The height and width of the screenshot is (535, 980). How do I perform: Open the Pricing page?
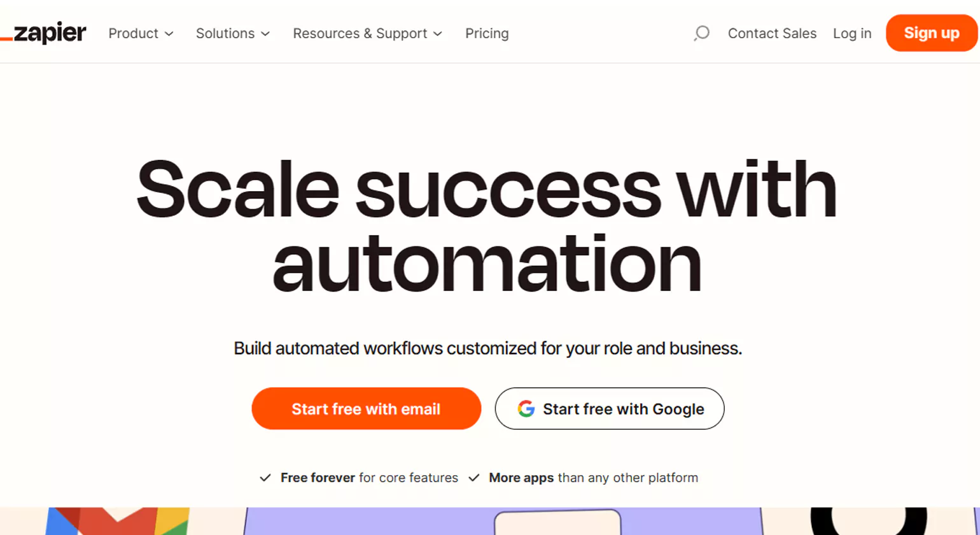[487, 34]
